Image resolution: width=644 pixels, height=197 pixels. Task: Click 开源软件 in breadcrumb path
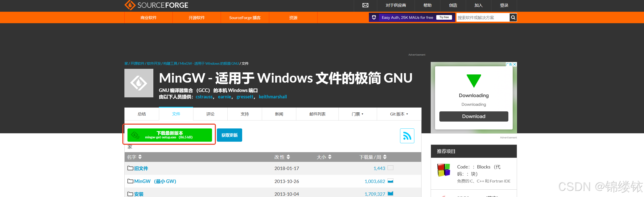pos(137,63)
